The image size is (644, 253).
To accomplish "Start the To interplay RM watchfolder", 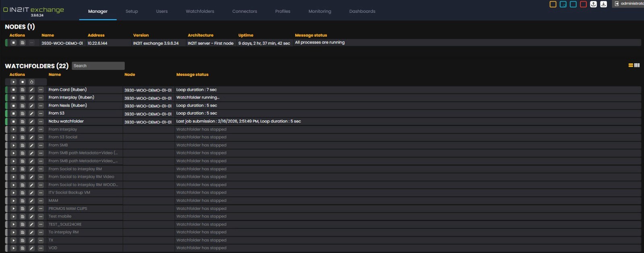I will 13,232.
